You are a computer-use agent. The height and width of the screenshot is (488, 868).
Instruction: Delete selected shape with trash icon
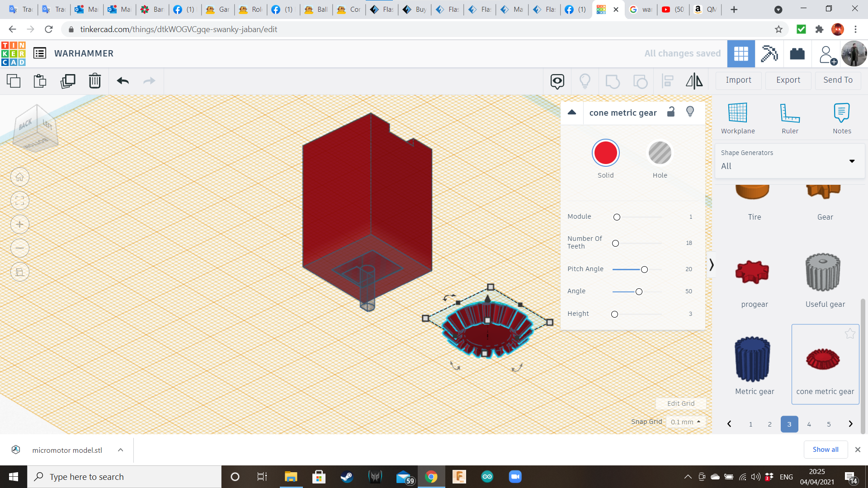point(94,81)
